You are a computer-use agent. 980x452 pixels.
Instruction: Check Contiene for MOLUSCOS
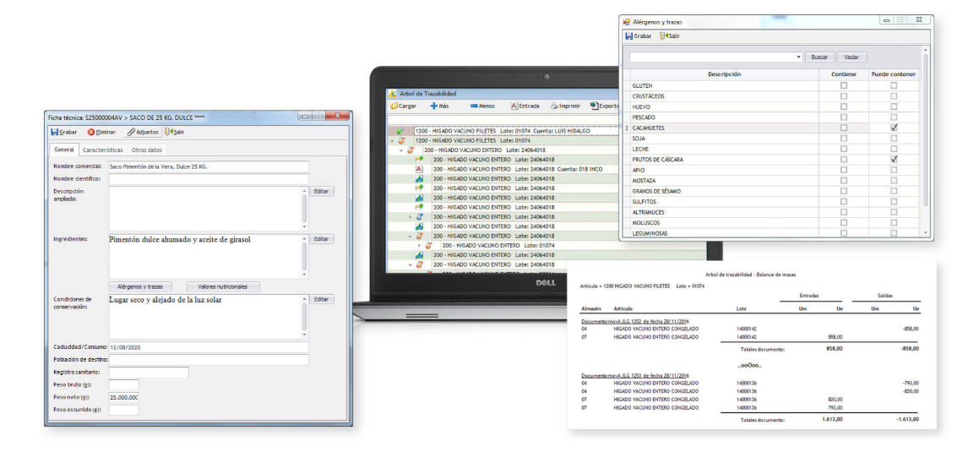(x=844, y=222)
